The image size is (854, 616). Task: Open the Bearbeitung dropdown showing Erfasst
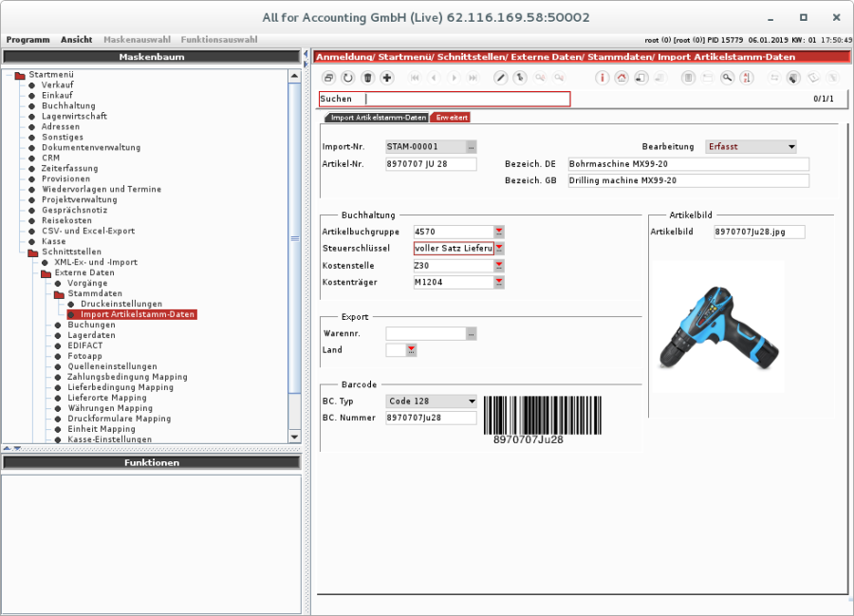pyautogui.click(x=791, y=147)
